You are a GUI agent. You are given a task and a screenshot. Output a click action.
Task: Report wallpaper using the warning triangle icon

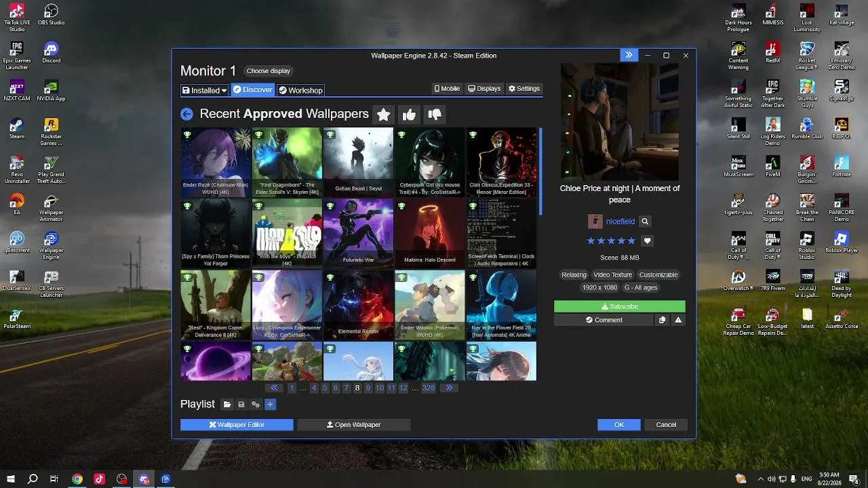point(677,321)
